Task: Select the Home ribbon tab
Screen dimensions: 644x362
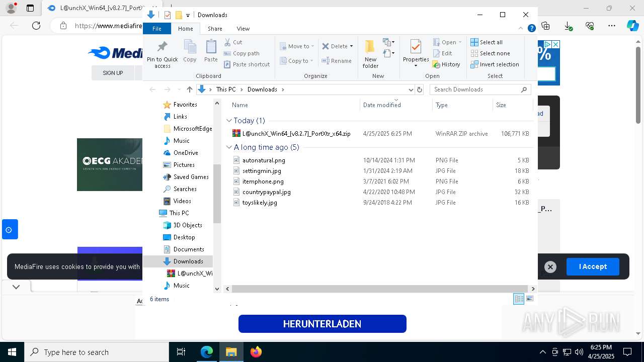Action: click(x=185, y=29)
